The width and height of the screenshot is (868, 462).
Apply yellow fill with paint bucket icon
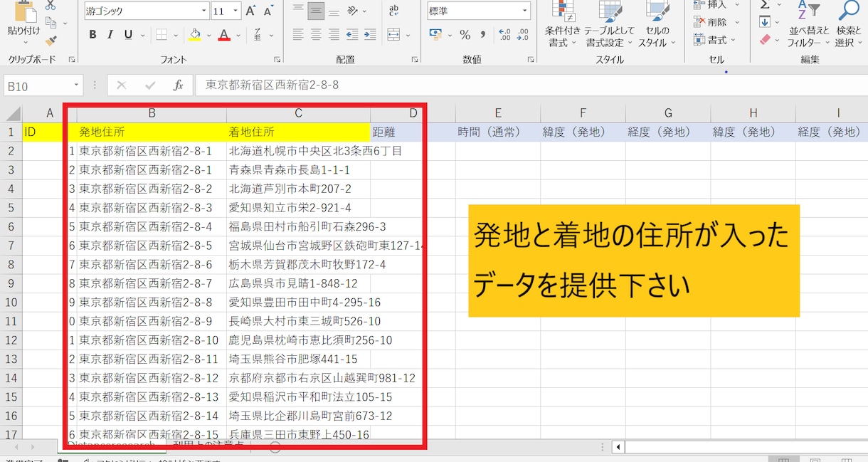point(196,35)
